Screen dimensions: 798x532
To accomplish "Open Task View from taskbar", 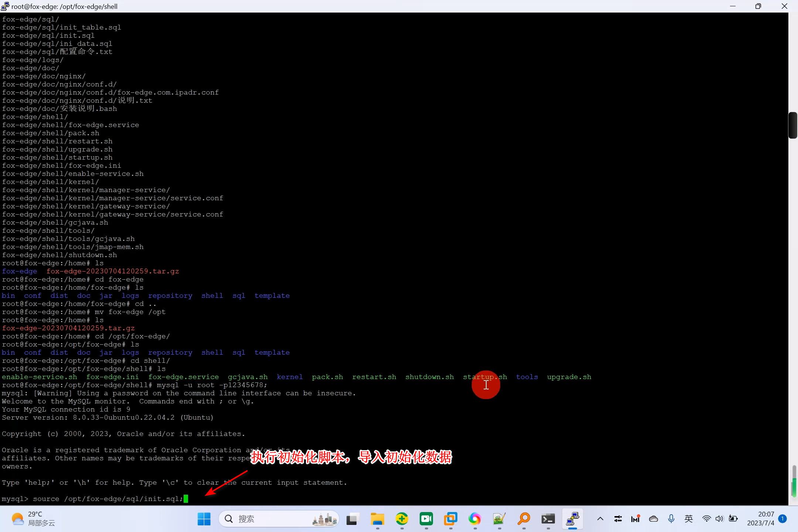I will [353, 519].
